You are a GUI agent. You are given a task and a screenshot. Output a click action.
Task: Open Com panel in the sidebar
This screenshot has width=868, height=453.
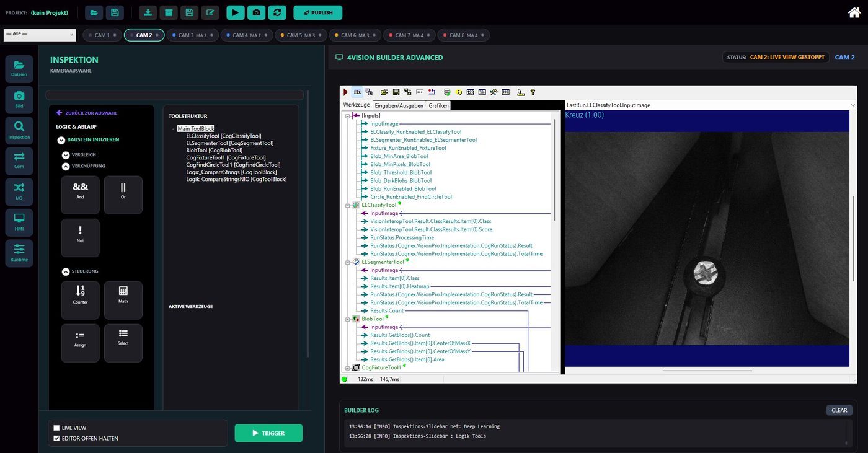tap(19, 160)
